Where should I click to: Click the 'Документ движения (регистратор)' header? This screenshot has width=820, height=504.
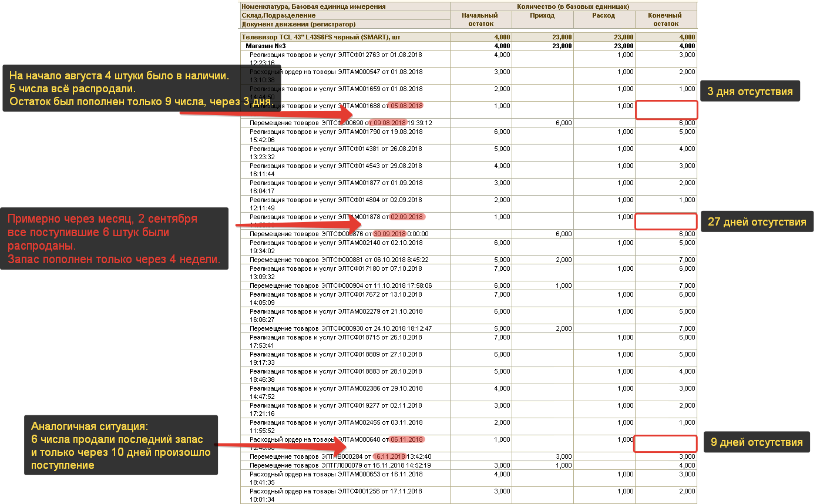point(345,24)
